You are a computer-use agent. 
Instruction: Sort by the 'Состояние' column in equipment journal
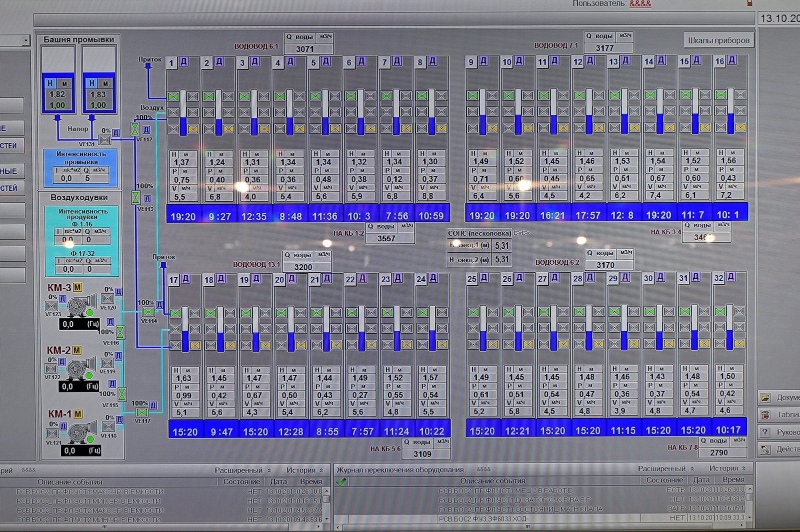664,480
